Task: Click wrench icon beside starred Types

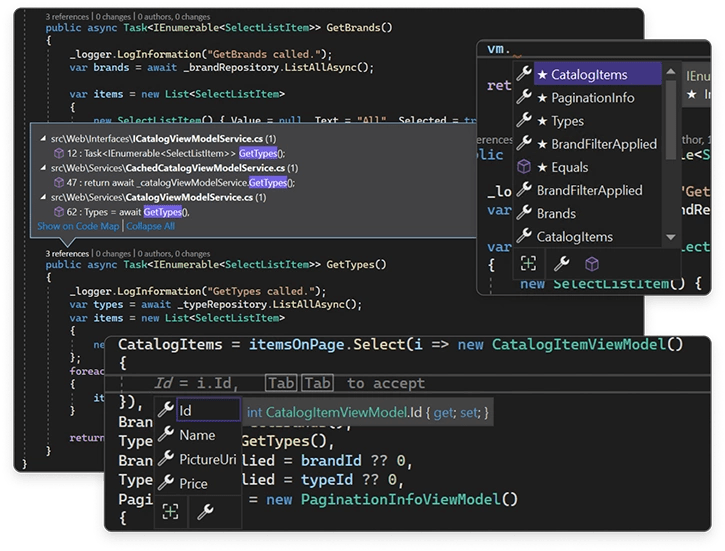Action: (524, 120)
